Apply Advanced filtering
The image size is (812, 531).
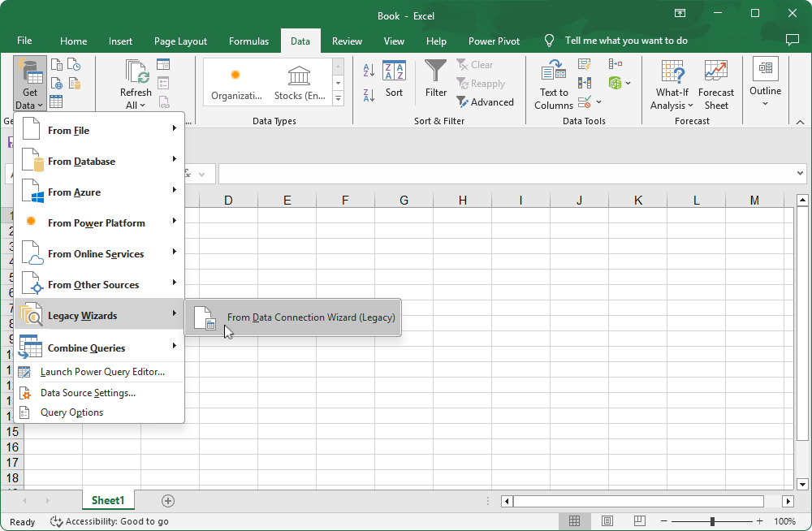click(486, 101)
